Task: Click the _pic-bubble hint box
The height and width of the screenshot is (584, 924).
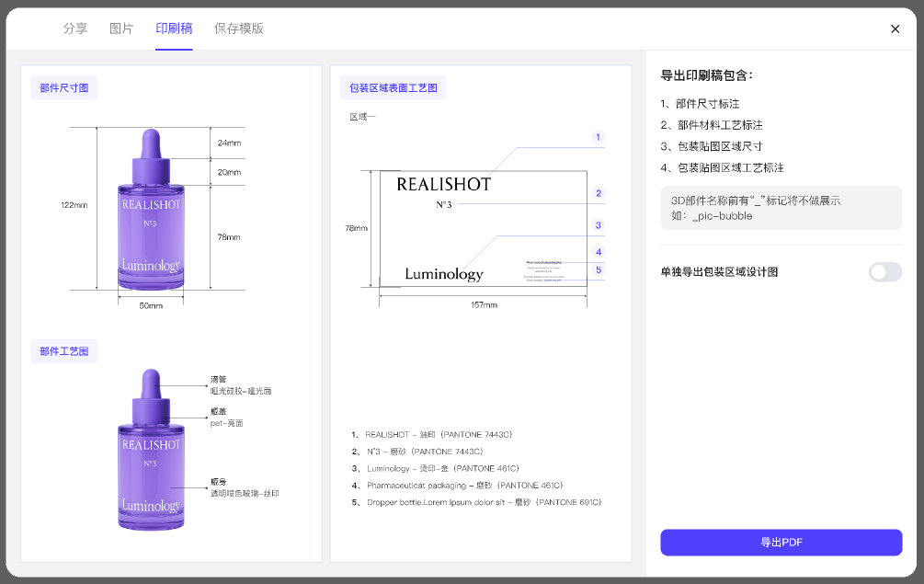Action: pos(781,208)
